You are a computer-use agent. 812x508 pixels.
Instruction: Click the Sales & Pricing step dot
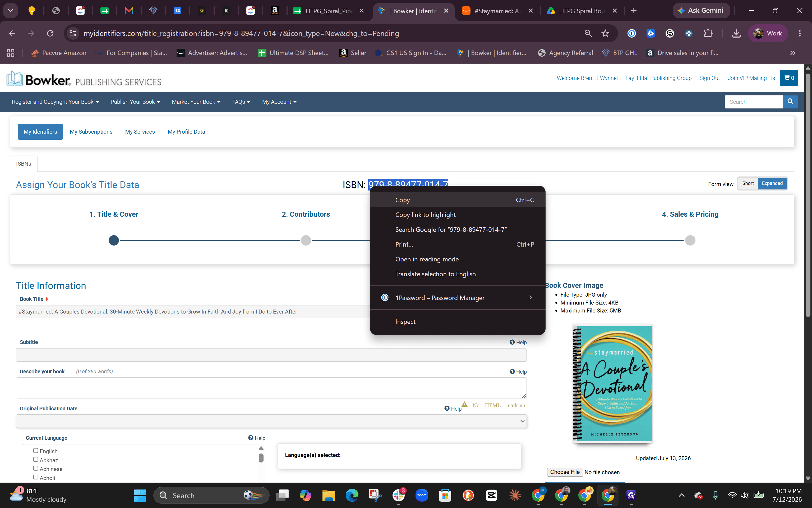690,240
